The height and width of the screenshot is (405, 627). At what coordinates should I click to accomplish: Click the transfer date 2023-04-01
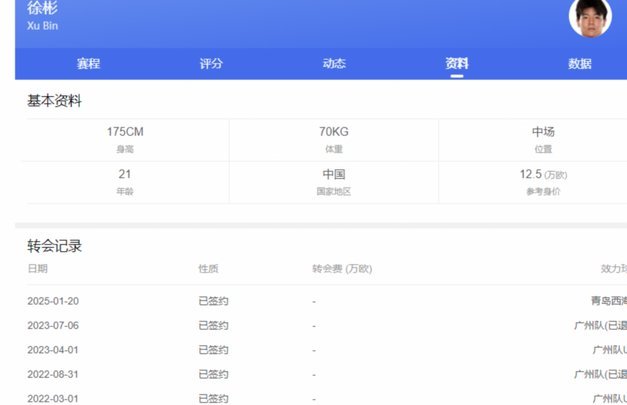53,350
